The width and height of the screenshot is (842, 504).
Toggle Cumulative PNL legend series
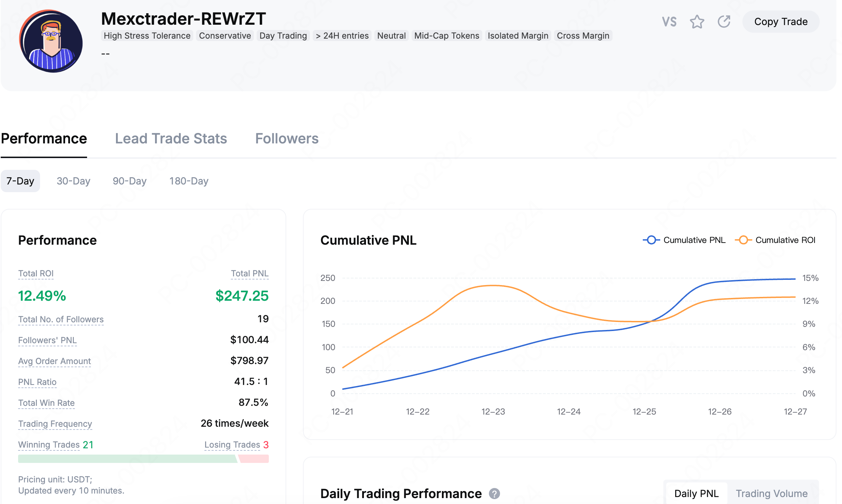[x=684, y=240]
